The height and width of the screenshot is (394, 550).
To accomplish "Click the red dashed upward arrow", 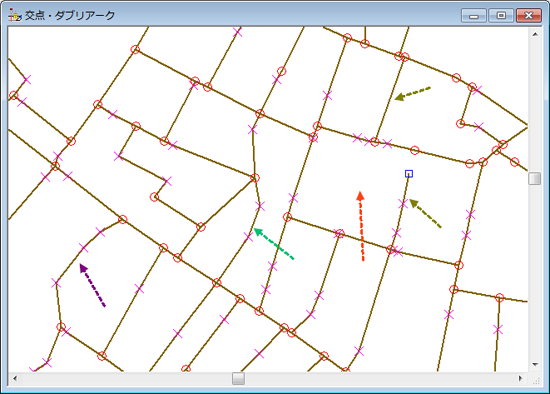I will point(361,226).
